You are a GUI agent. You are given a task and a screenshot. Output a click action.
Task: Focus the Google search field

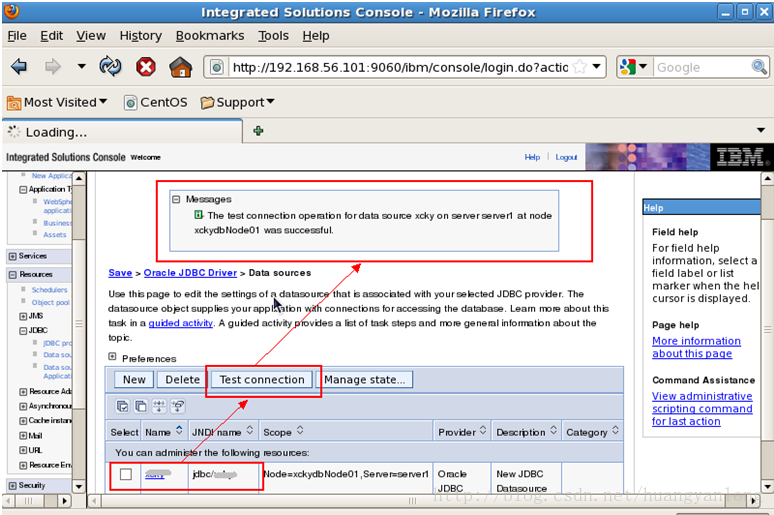pyautogui.click(x=702, y=67)
